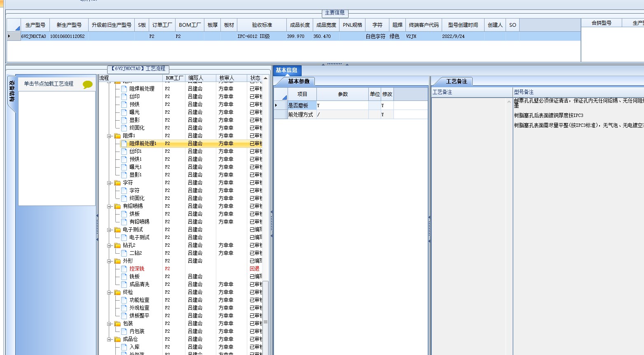The height and width of the screenshot is (355, 644).
Task: Click the yellow speech bubble icon
Action: (x=88, y=84)
